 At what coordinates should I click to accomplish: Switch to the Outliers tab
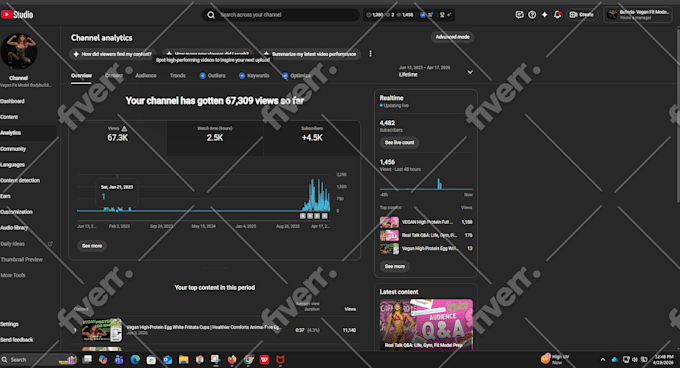(x=212, y=76)
